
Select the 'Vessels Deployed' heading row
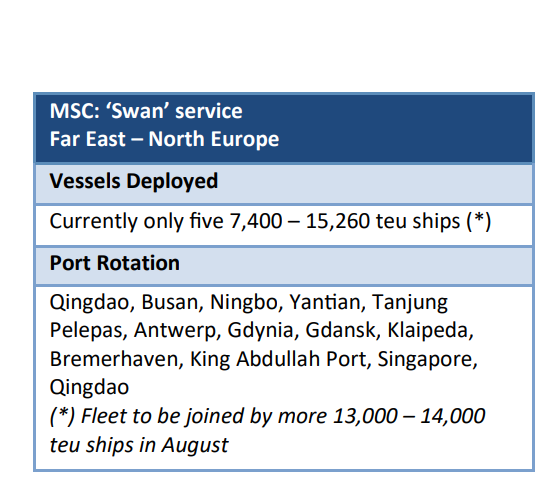tap(284, 184)
